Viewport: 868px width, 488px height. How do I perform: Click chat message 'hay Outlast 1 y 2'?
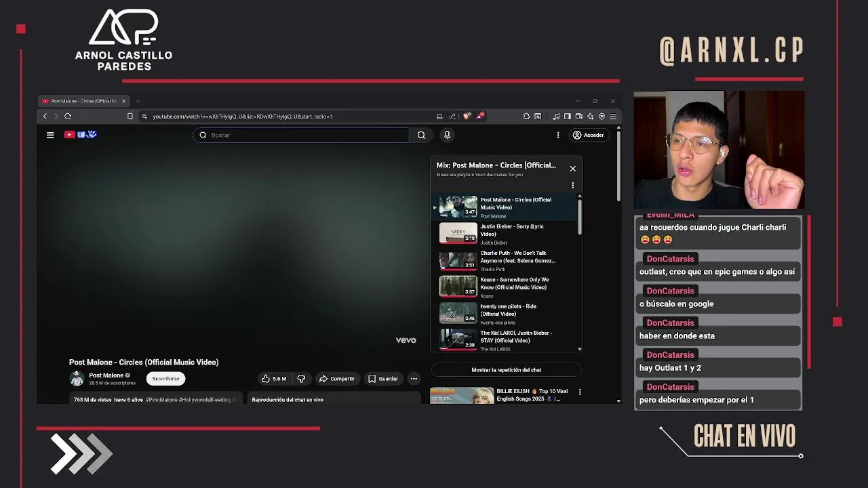[x=670, y=367]
